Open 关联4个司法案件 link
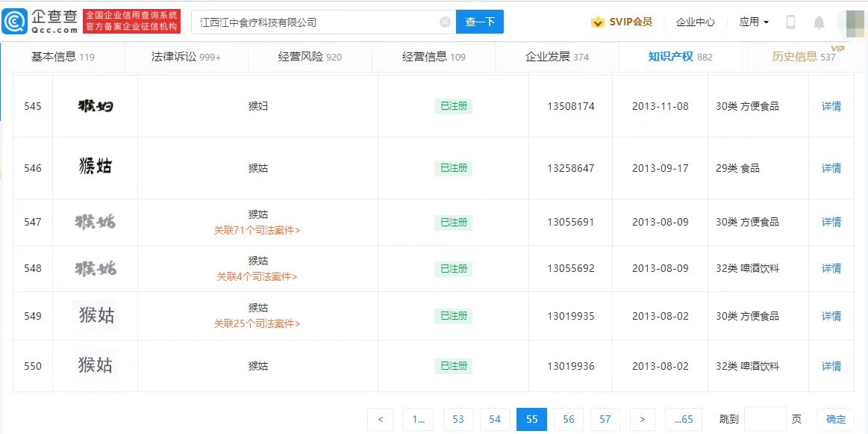This screenshot has height=434, width=868. [257, 276]
